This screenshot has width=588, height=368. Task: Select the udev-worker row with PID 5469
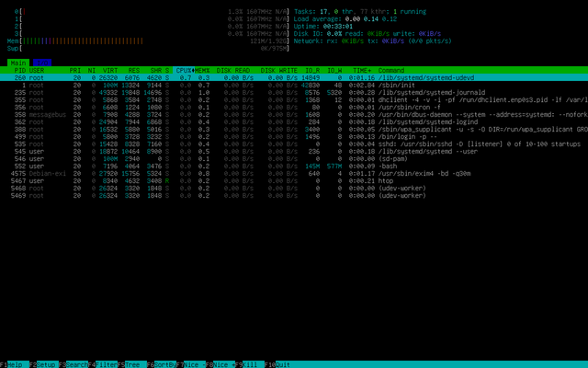click(x=294, y=196)
